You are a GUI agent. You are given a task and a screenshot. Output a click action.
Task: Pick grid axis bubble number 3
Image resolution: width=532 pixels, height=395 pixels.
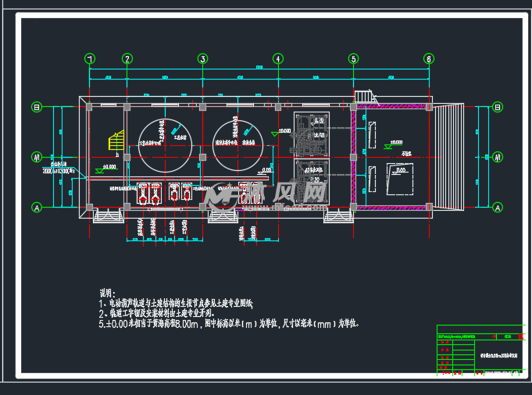(202, 59)
